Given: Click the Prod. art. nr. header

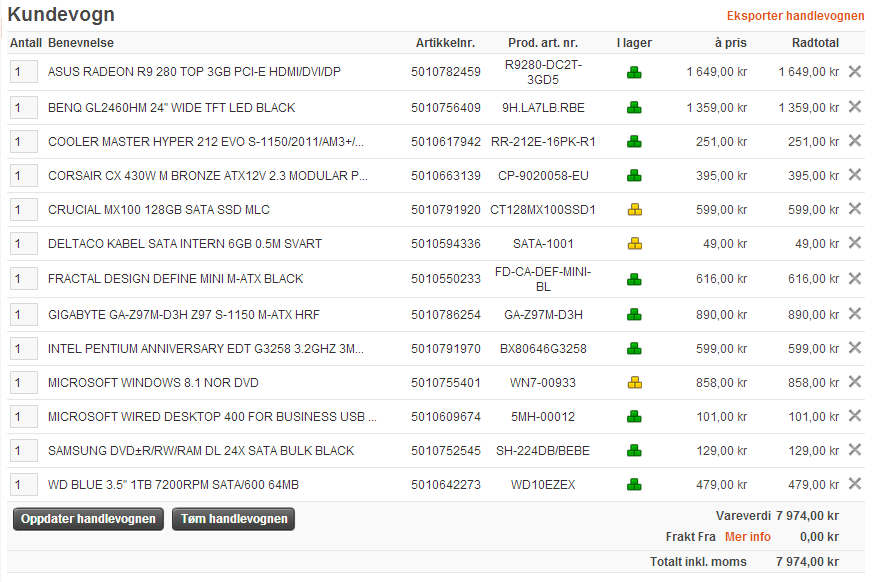Looking at the screenshot, I should point(543,43).
